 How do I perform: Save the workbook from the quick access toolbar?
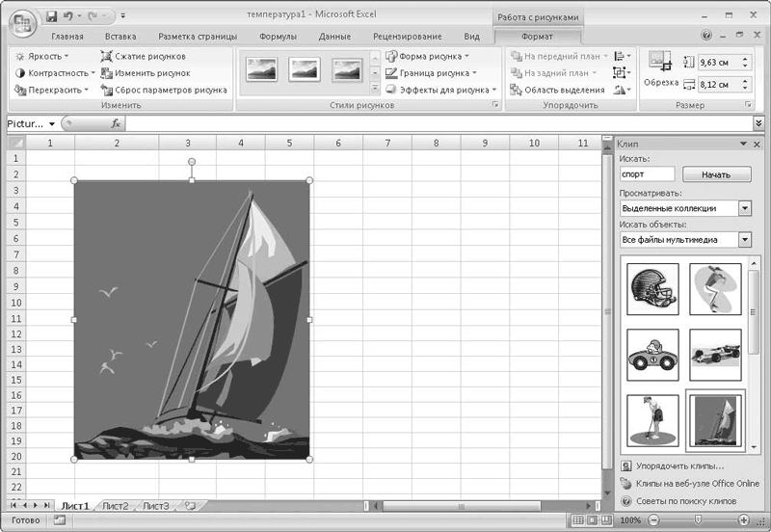(x=51, y=16)
